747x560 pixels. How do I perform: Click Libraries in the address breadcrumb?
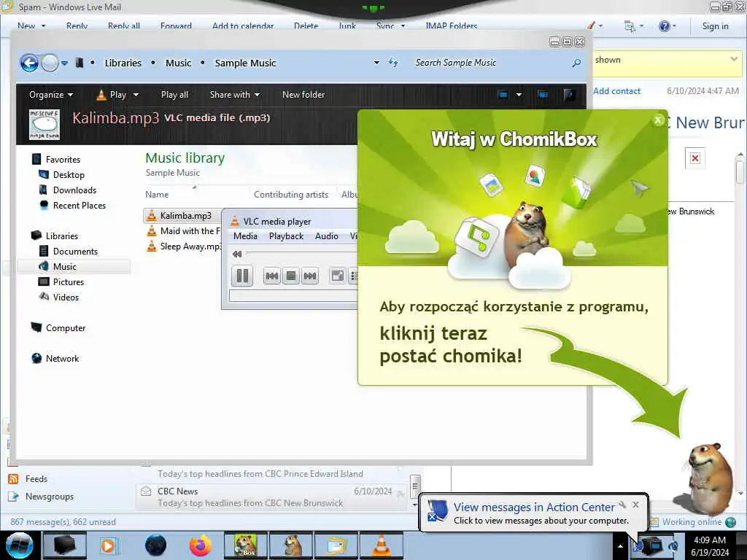coord(123,63)
